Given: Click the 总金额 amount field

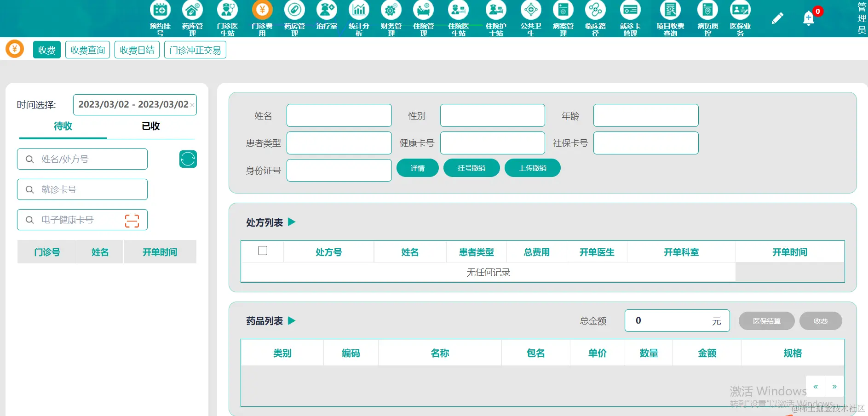Looking at the screenshot, I should (677, 320).
